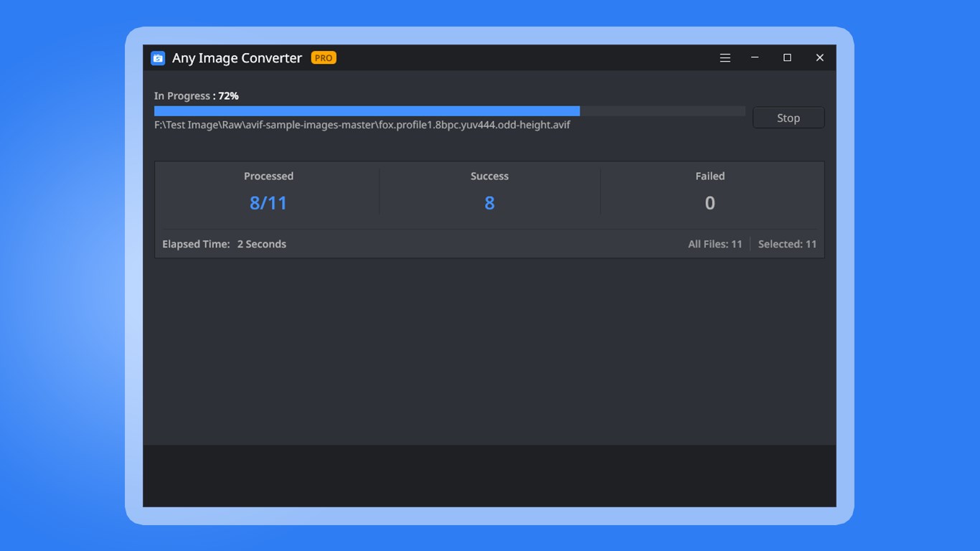Click the 'Selected: 11' status
980x551 pixels.
click(x=787, y=244)
